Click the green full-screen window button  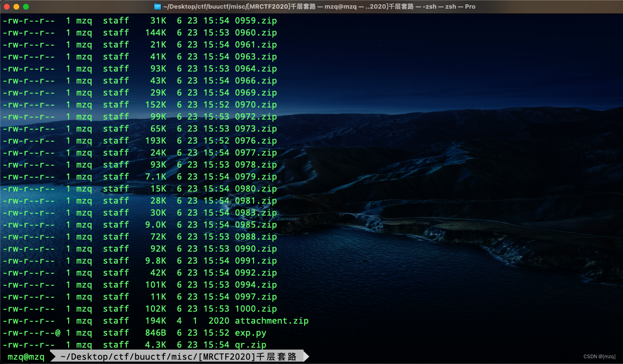pos(26,7)
